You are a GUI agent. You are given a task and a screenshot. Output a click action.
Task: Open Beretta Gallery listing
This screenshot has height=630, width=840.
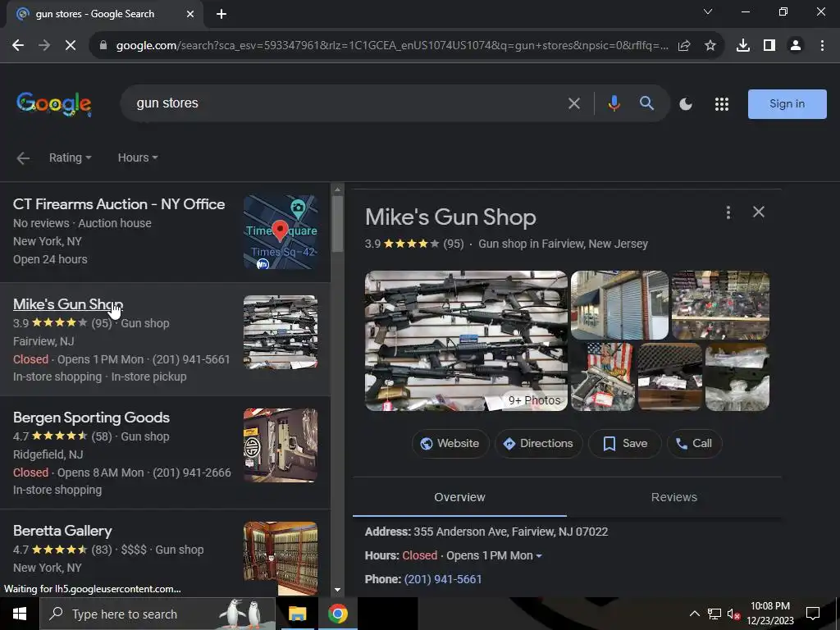pos(62,531)
